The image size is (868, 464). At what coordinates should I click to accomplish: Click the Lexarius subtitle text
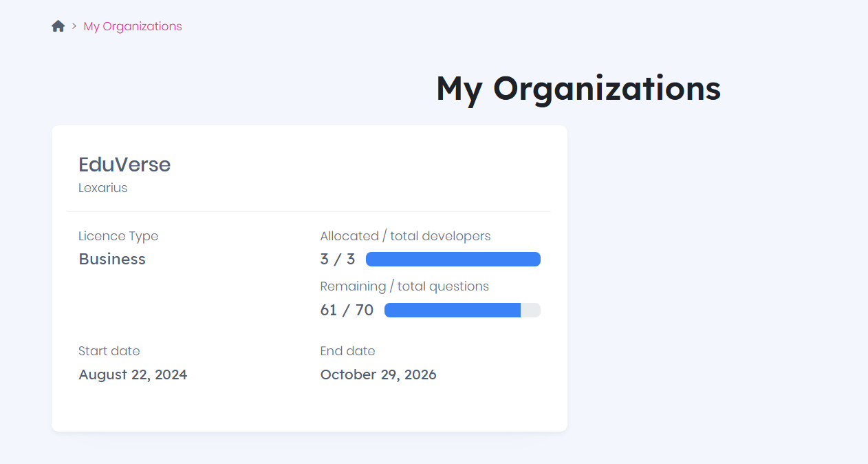tap(103, 187)
